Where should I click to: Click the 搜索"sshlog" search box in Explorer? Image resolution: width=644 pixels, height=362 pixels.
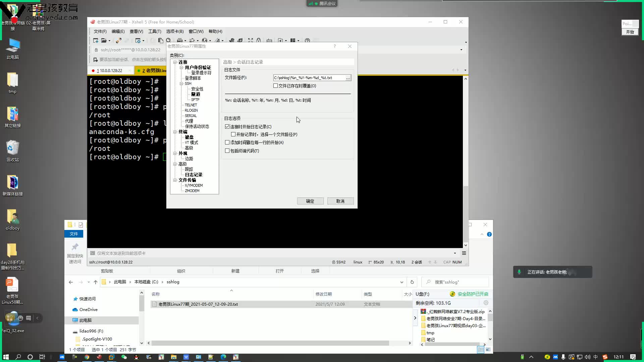coord(455,282)
